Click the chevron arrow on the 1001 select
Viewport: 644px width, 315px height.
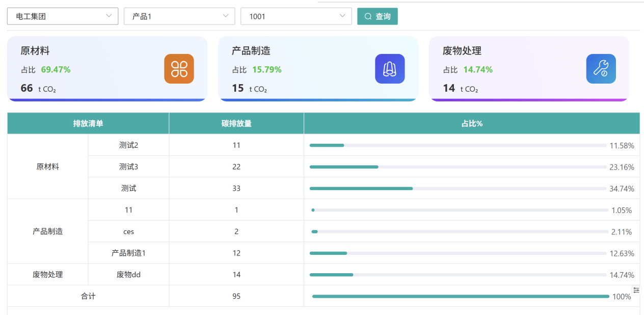pyautogui.click(x=342, y=16)
